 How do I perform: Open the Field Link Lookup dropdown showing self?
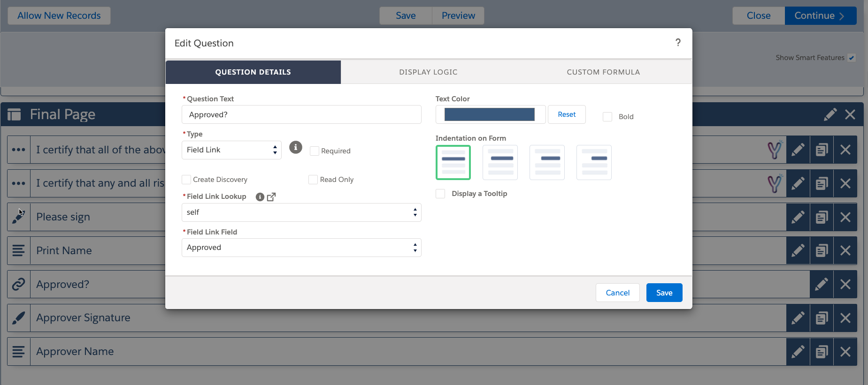coord(301,212)
